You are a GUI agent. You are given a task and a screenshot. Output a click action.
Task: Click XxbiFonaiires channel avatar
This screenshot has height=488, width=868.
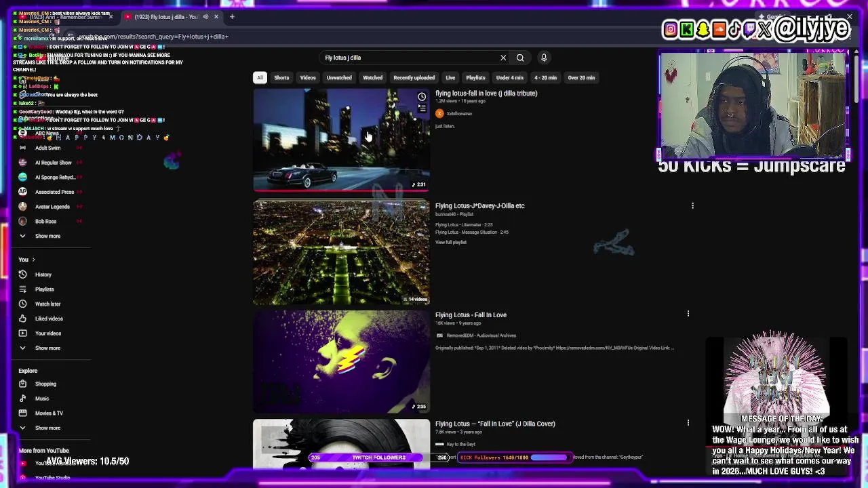(439, 114)
